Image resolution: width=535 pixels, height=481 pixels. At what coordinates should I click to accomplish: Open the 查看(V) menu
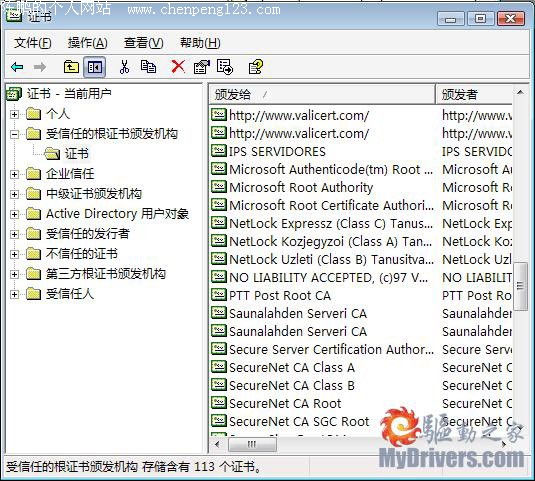pyautogui.click(x=144, y=43)
